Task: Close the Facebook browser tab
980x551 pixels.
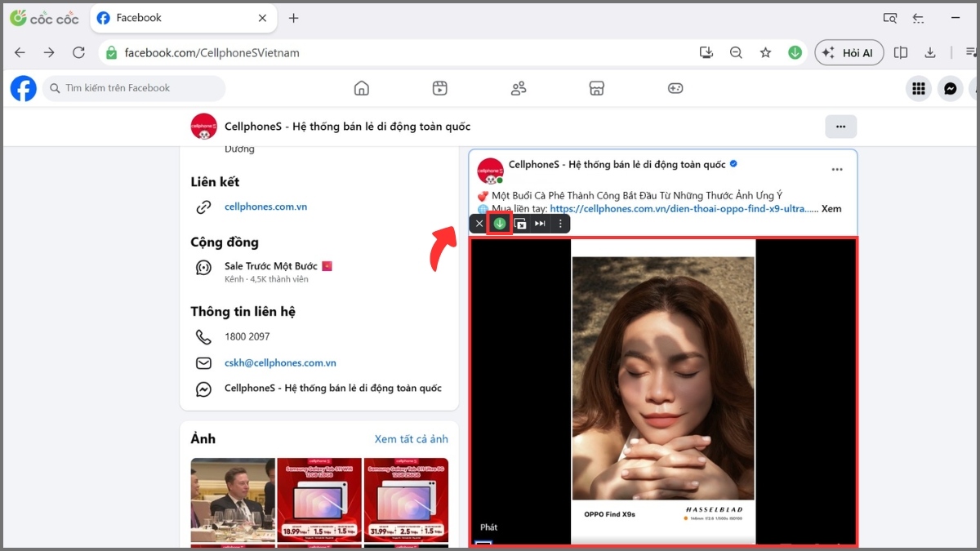Action: coord(263,18)
